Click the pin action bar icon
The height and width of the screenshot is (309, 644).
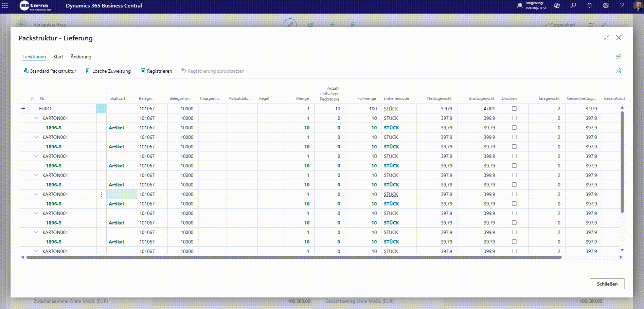pos(619,71)
